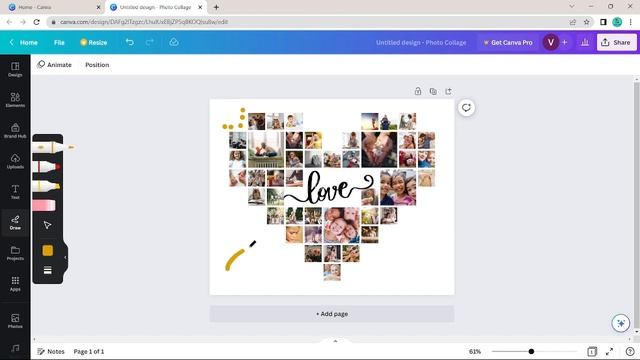Screen dimensions: 640x360
Task: Select the three girls photo in collage
Action: [398, 187]
